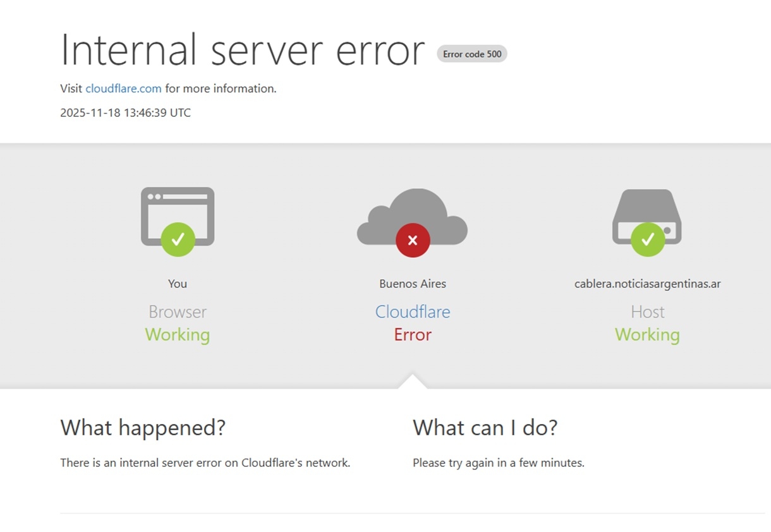Click the green checkmark on browser icon
Screen dimensions: 771x532
[x=178, y=239]
